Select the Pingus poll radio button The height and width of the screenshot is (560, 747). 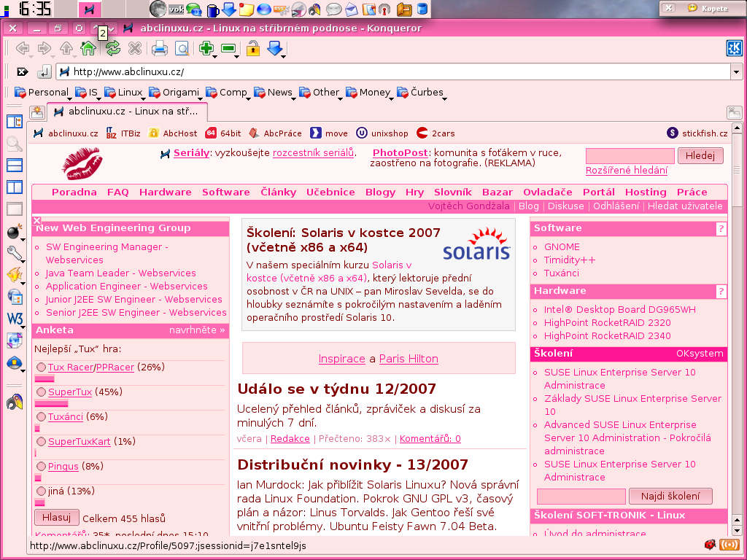[41, 466]
